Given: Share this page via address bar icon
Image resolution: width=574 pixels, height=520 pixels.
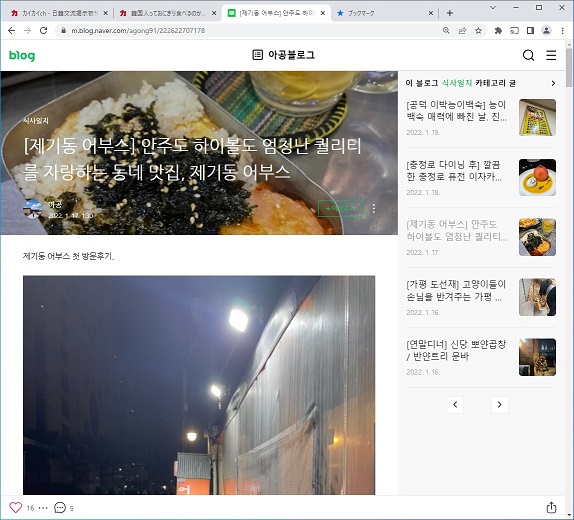Looking at the screenshot, I should (462, 31).
